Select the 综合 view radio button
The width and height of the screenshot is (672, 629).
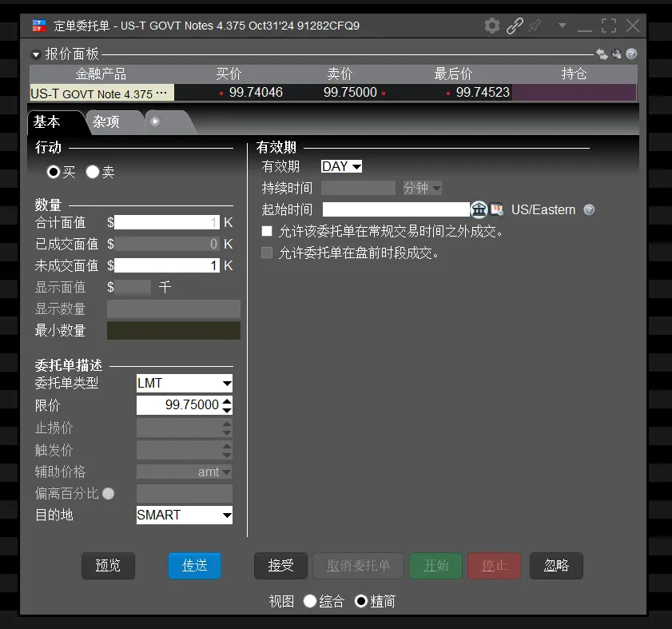tap(309, 601)
